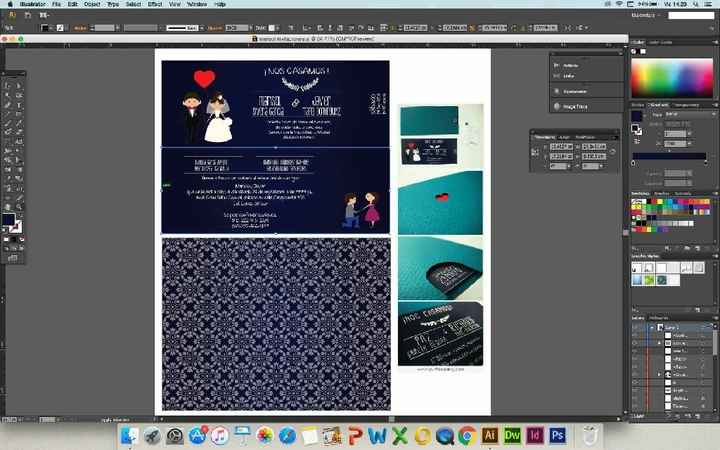Viewport: 720px width, 450px height.
Task: Select the Magic Wand tool
Action: pos(7,96)
